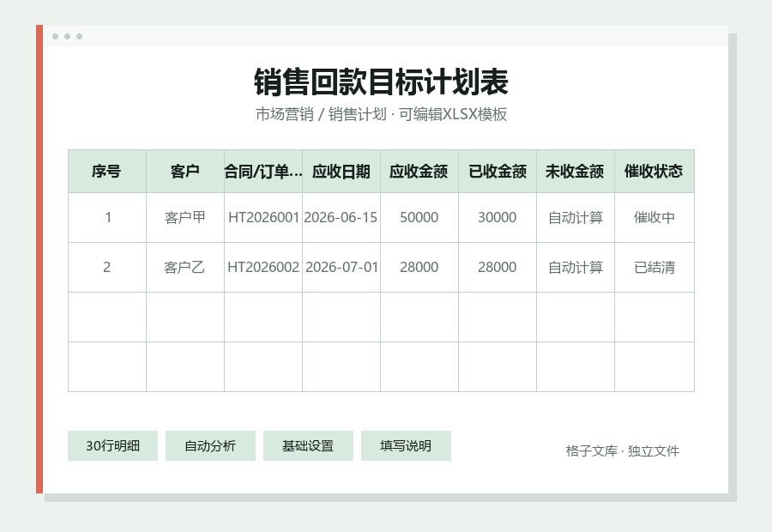Select 应收金额 cell 28000 for 客户乙

coord(419,267)
